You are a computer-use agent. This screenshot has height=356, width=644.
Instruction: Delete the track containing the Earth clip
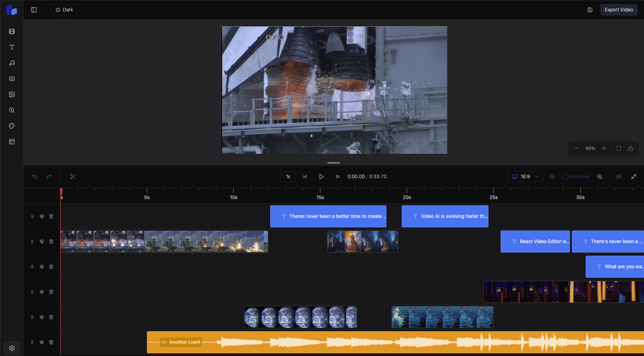(x=51, y=317)
